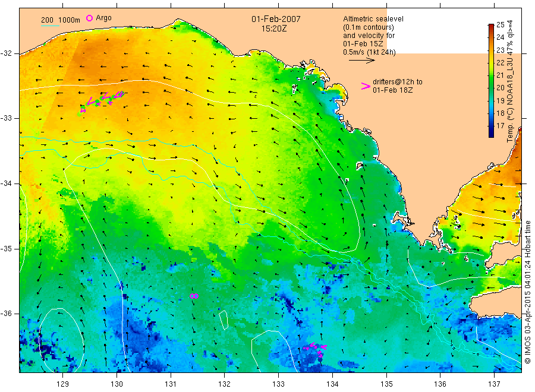The width and height of the screenshot is (535, 392).
Task: Click the '0.5m/s (1kt 24h)' label
Action: tap(369, 52)
